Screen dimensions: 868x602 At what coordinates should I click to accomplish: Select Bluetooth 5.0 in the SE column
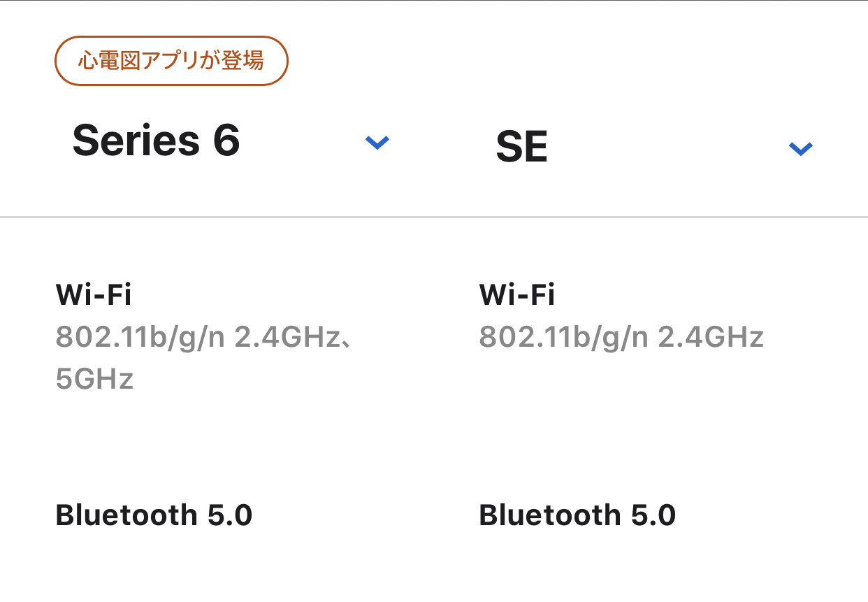click(x=577, y=515)
